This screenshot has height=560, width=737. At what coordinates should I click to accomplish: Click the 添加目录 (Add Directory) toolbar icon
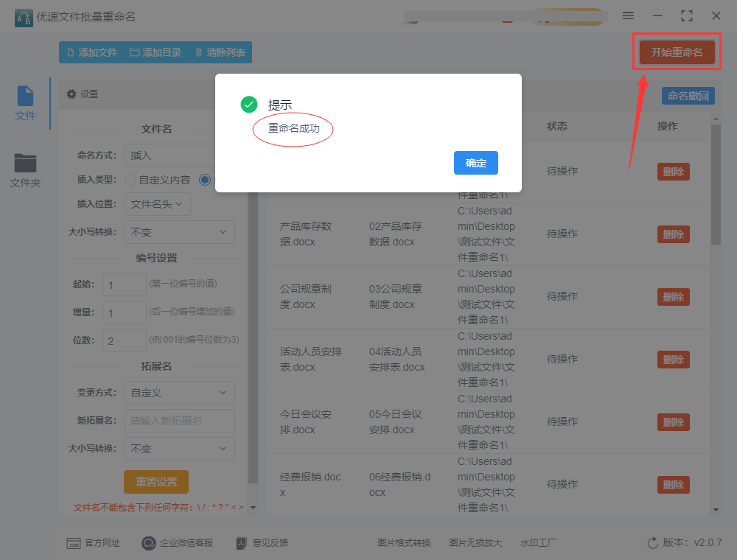[134, 52]
